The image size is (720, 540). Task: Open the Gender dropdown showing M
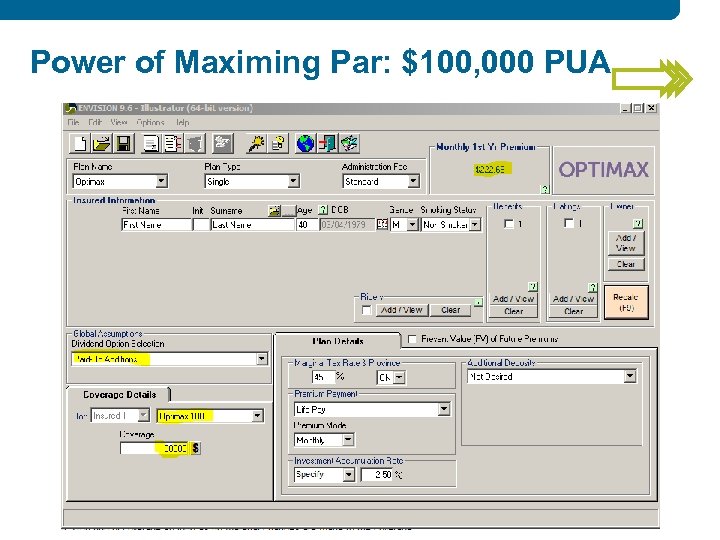[x=412, y=225]
